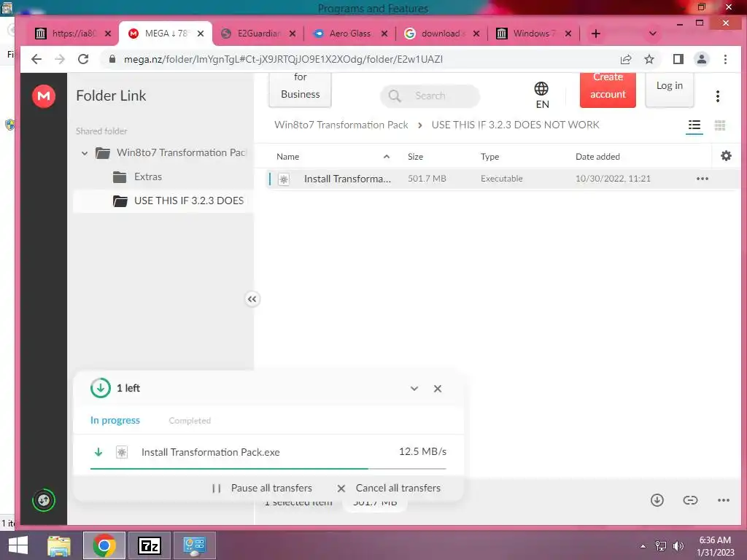This screenshot has width=747, height=560.
Task: Bookmark this page with the star icon
Action: [x=649, y=59]
